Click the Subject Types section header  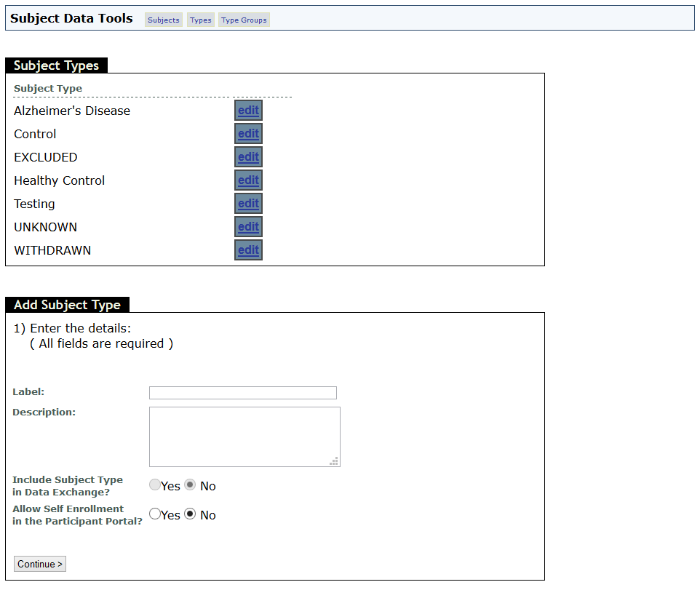coord(56,65)
